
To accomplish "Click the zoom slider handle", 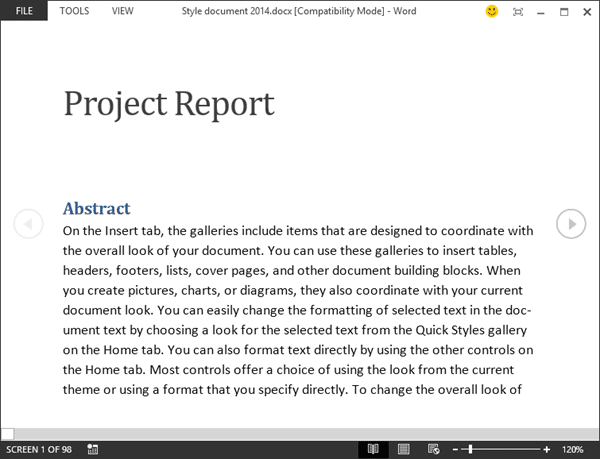I will pyautogui.click(x=470, y=450).
